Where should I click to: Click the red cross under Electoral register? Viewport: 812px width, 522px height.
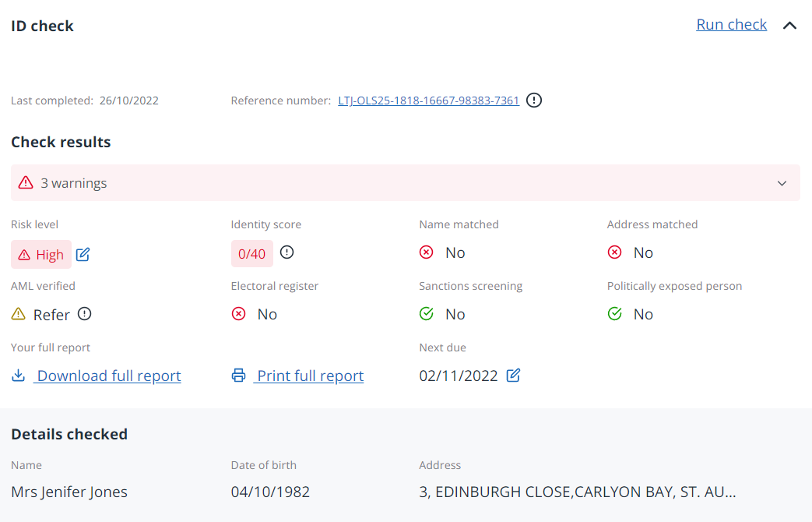point(238,314)
